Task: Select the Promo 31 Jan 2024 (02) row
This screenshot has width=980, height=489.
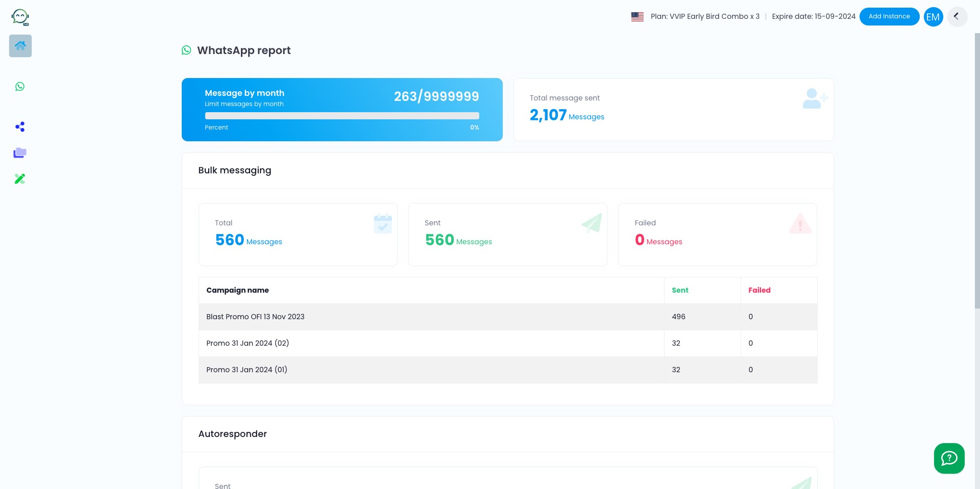Action: 508,343
